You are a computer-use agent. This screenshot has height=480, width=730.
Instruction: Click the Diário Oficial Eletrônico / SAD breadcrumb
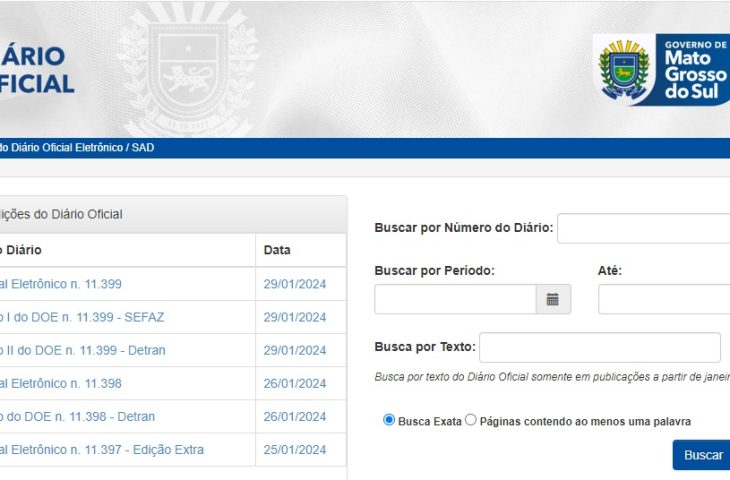click(77, 148)
